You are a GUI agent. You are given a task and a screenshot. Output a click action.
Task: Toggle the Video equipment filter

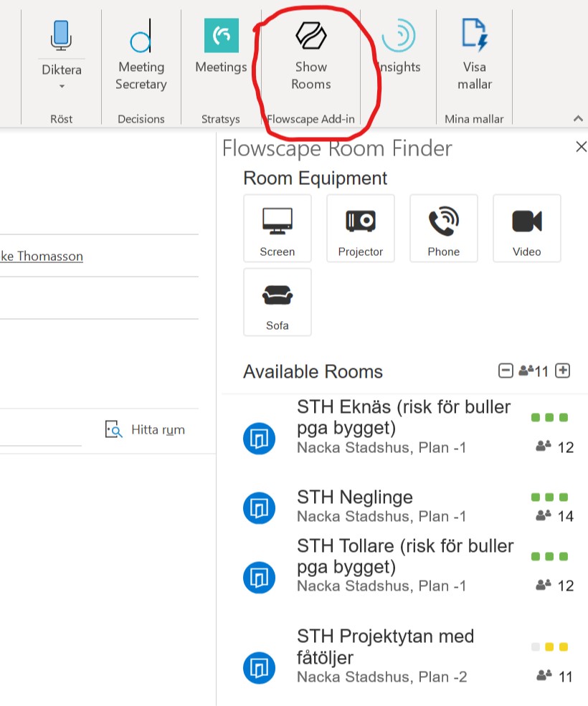[527, 228]
